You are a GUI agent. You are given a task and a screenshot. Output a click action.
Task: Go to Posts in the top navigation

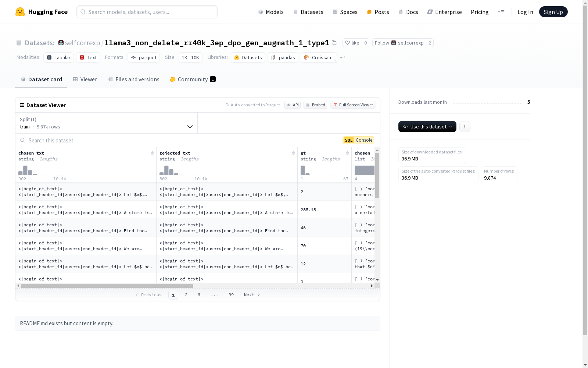point(378,12)
